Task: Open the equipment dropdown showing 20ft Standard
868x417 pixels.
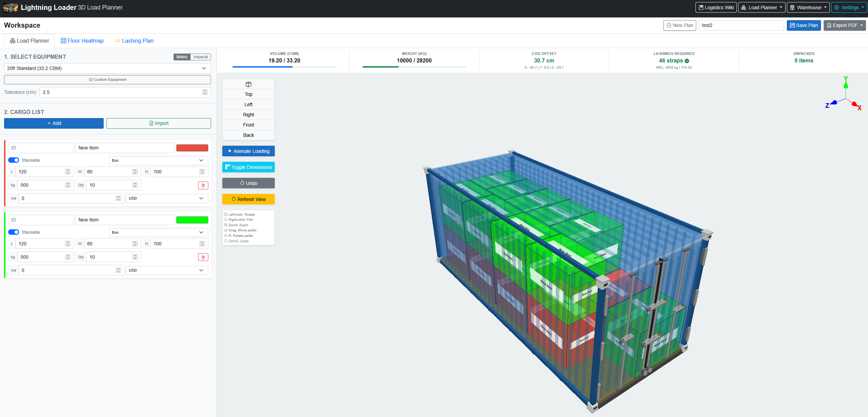Action: tap(107, 68)
